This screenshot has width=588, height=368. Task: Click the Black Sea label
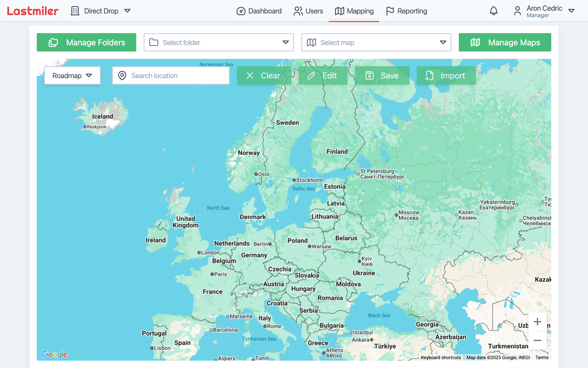379,315
